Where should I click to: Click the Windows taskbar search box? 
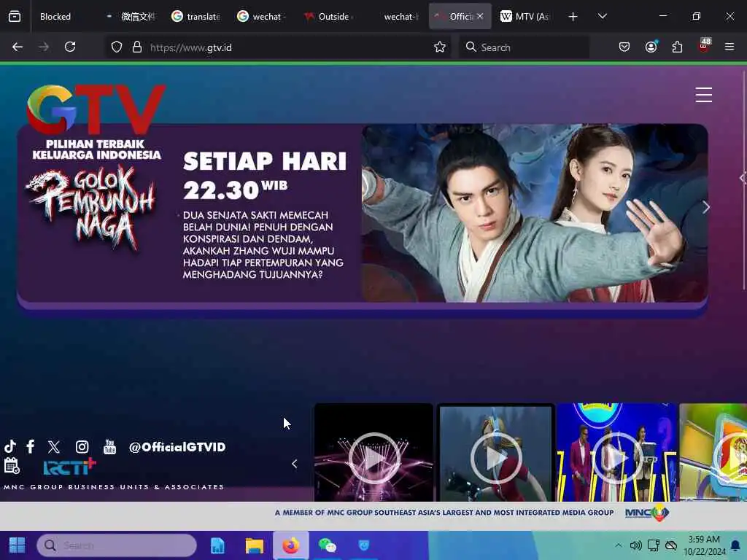[117, 545]
